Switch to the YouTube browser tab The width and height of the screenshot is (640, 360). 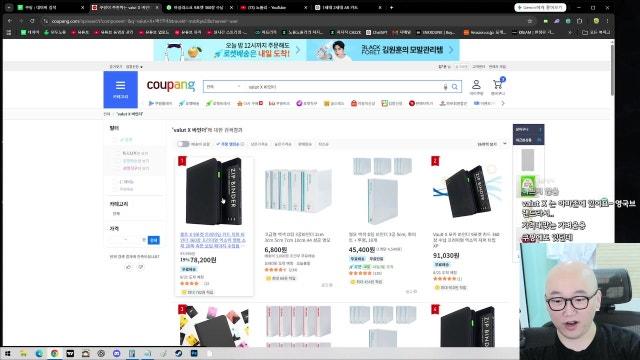point(269,7)
